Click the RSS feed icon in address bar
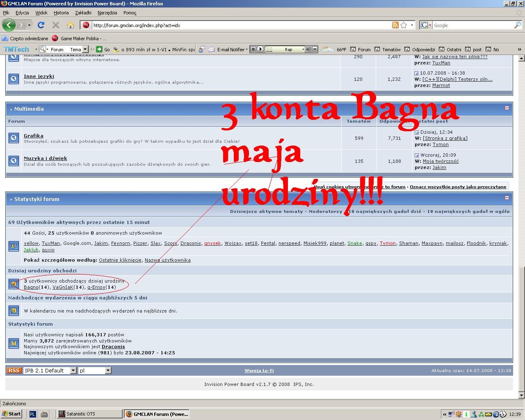 tap(395, 25)
